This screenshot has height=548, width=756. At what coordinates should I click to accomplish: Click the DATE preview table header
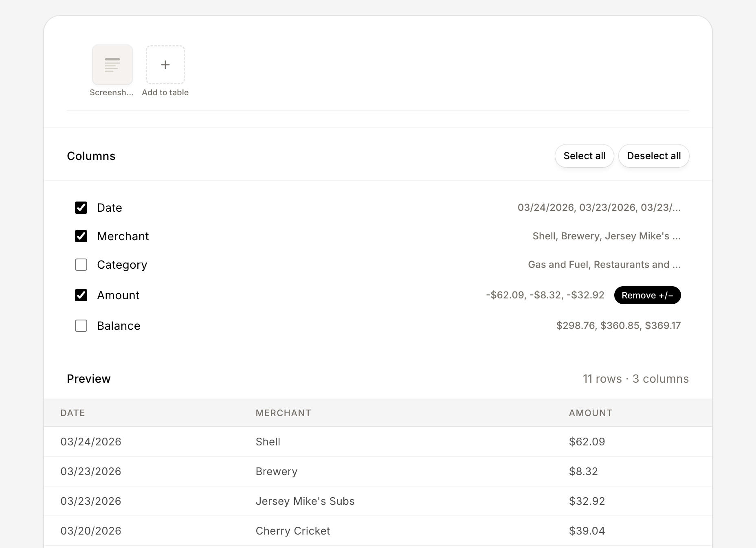click(73, 413)
